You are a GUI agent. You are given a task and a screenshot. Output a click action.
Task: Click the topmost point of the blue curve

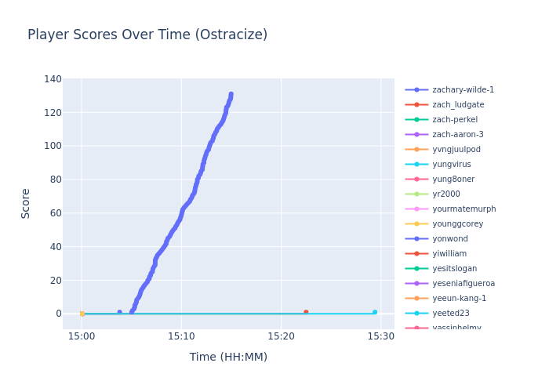(231, 94)
